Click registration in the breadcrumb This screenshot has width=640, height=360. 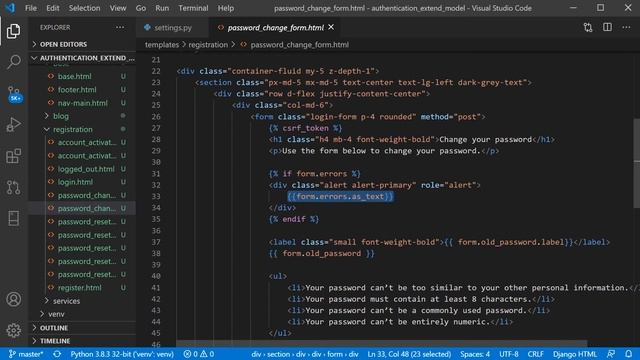(208, 44)
